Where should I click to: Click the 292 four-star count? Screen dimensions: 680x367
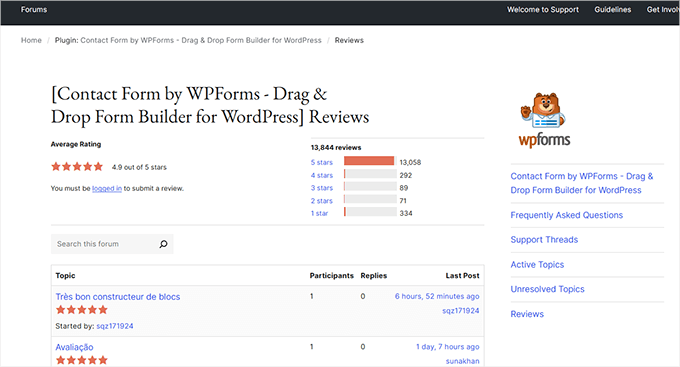click(x=406, y=175)
